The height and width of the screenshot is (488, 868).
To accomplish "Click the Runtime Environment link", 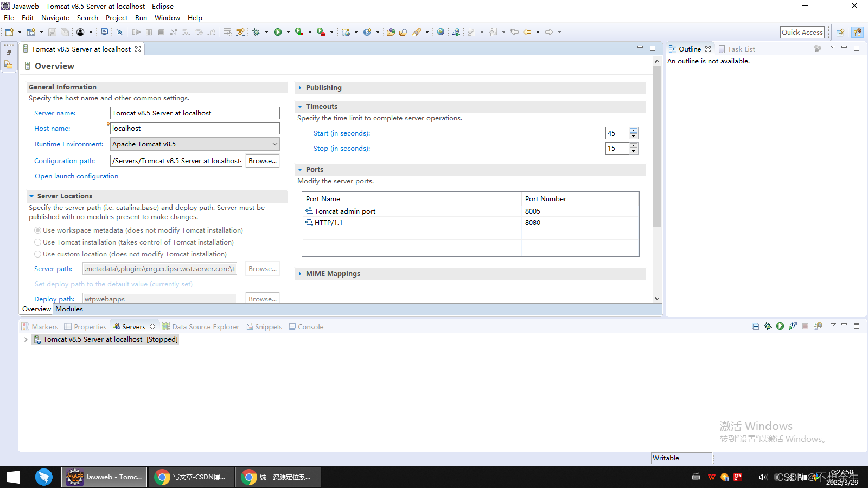I will tap(69, 144).
